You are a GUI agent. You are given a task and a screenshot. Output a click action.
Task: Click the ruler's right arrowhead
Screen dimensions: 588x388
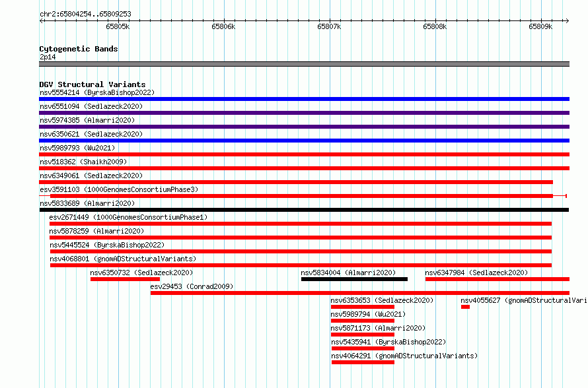568,20
